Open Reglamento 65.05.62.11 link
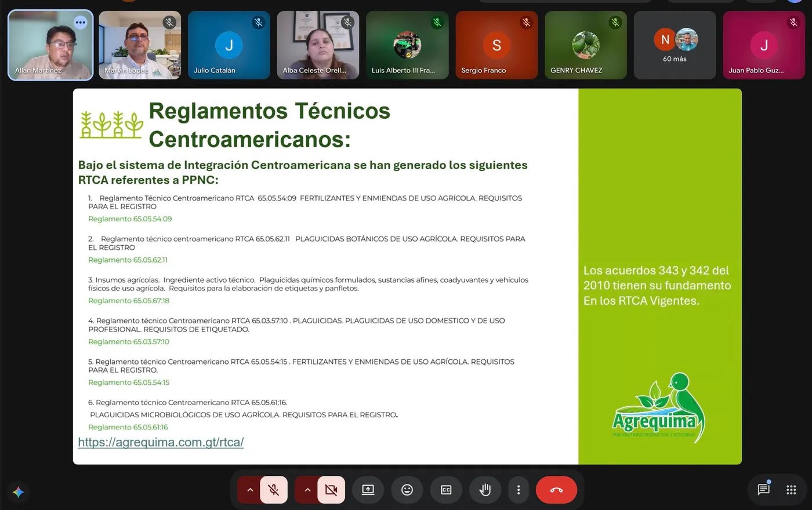The image size is (812, 510). [128, 260]
